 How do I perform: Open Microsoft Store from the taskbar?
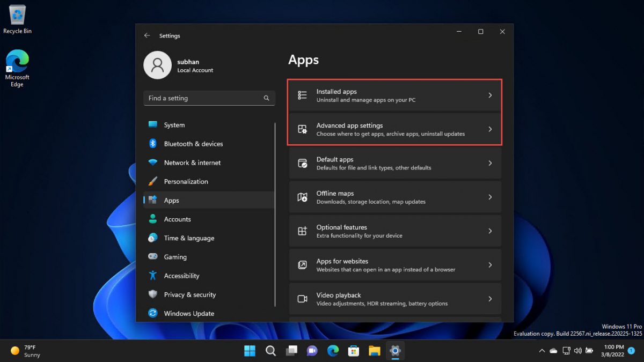[x=353, y=350]
